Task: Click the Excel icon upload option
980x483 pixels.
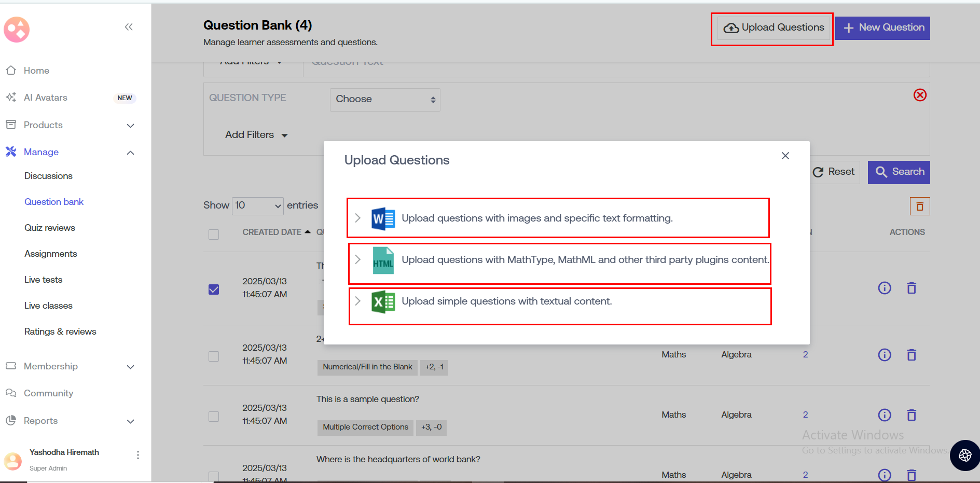Action: 383,302
